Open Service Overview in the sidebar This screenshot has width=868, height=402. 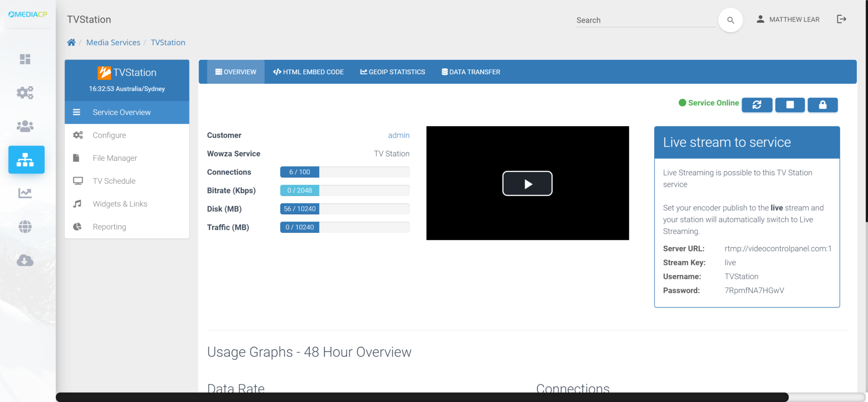(x=127, y=112)
